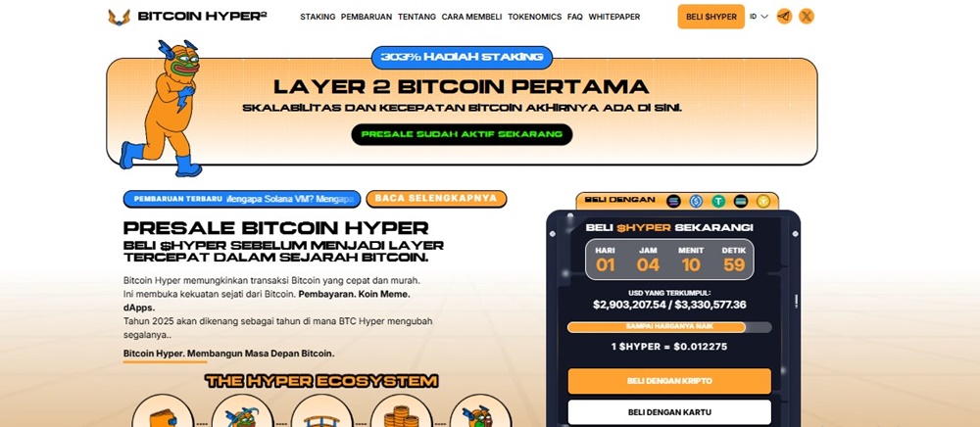Select the USDC coin icon

(x=696, y=201)
